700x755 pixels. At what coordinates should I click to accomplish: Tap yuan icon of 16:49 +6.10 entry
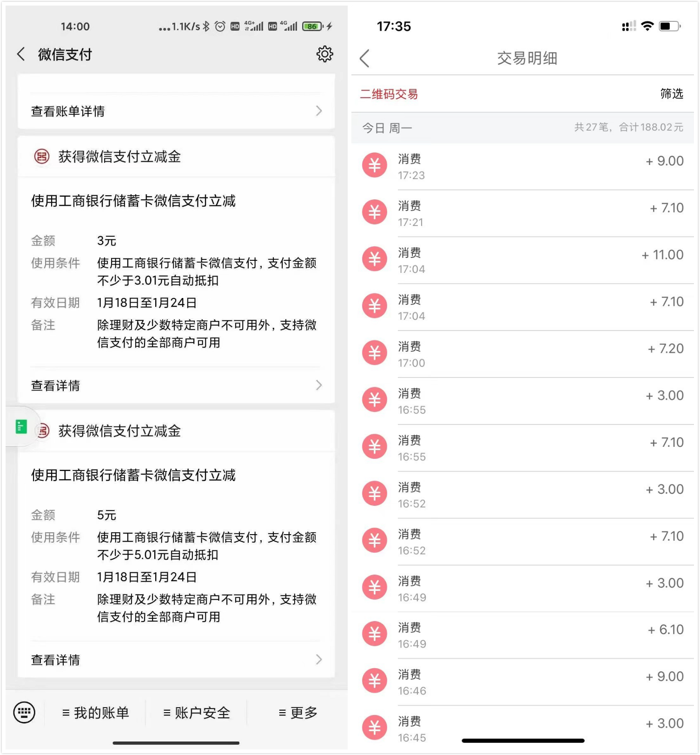[375, 634]
